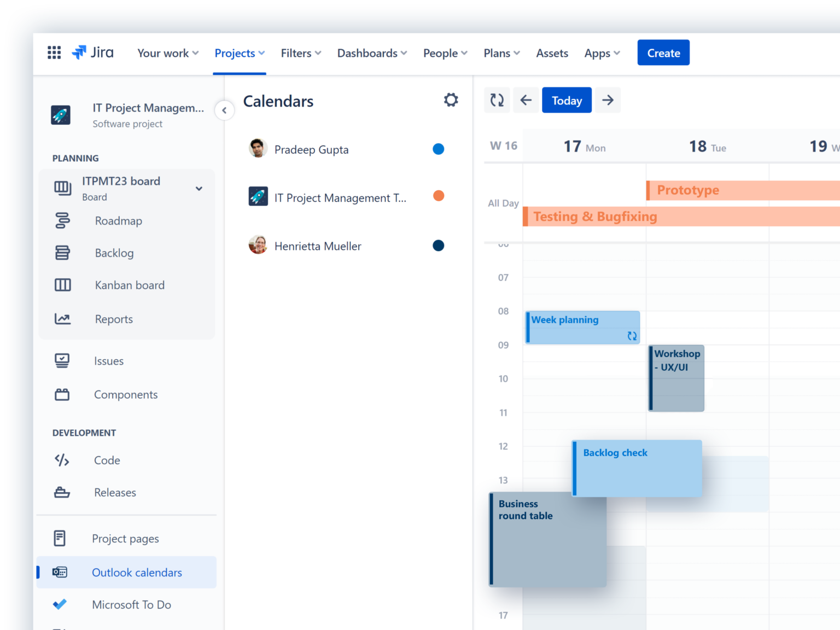
Task: Open the Kanban board icon
Action: pos(63,285)
